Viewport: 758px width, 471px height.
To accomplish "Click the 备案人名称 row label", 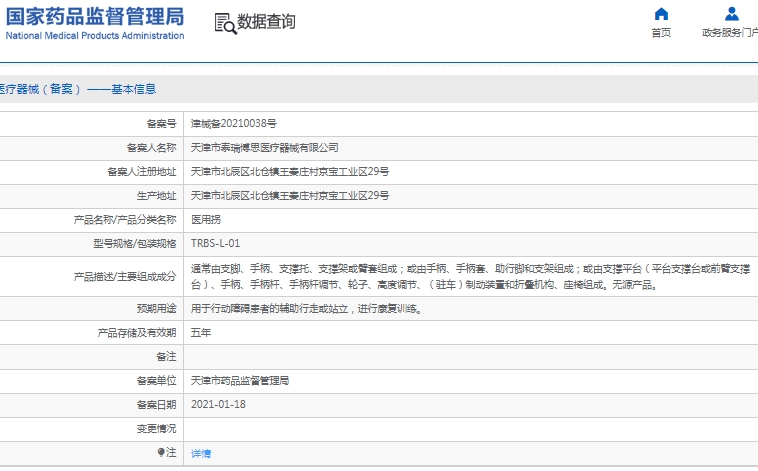I will 151,147.
